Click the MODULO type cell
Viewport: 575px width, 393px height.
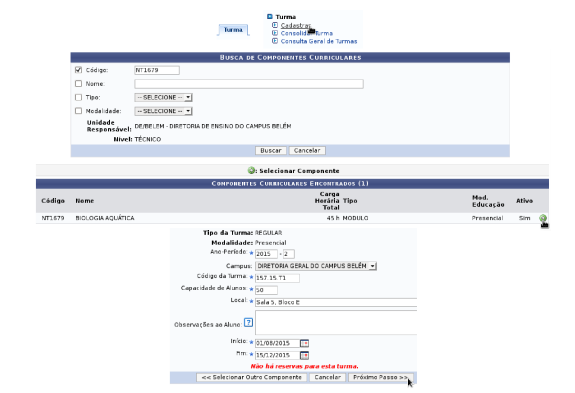coord(355,218)
